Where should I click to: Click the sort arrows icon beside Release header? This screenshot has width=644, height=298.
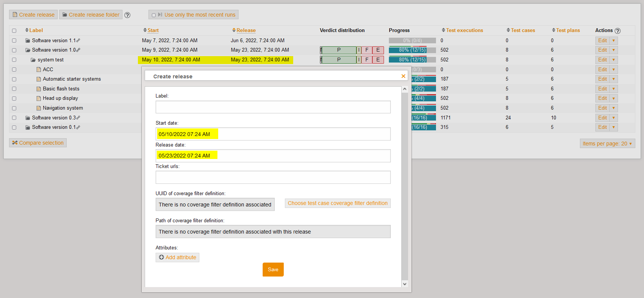click(x=234, y=30)
